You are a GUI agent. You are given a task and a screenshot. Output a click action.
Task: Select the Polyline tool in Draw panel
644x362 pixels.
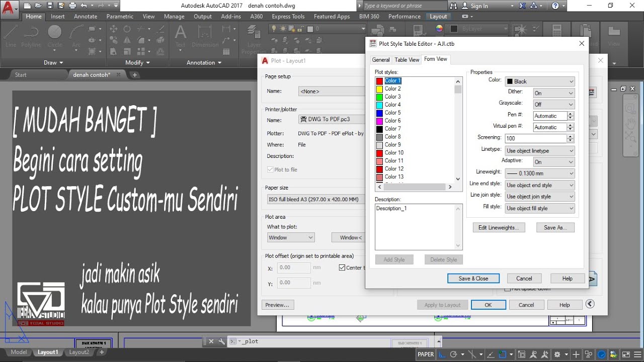point(31,35)
